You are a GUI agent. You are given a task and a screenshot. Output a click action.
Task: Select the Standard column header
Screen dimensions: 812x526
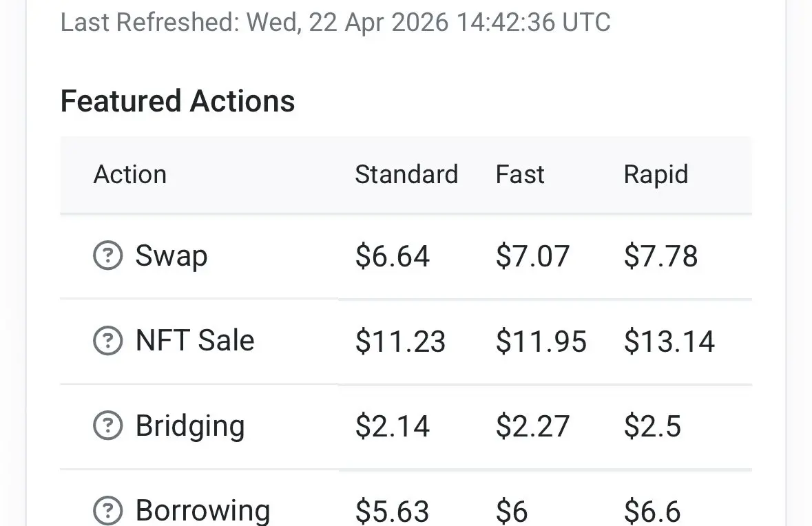click(406, 174)
